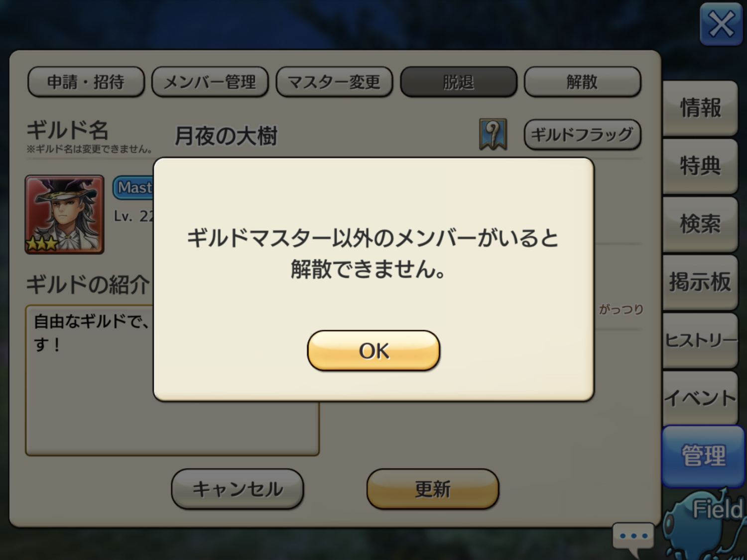Choose the 解散 tab
The width and height of the screenshot is (747, 560).
582,82
